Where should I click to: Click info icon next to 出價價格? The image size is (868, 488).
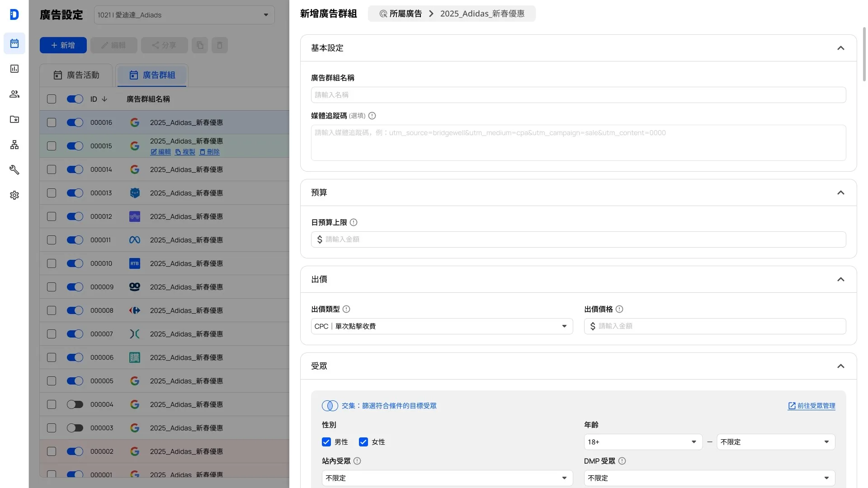coord(619,309)
